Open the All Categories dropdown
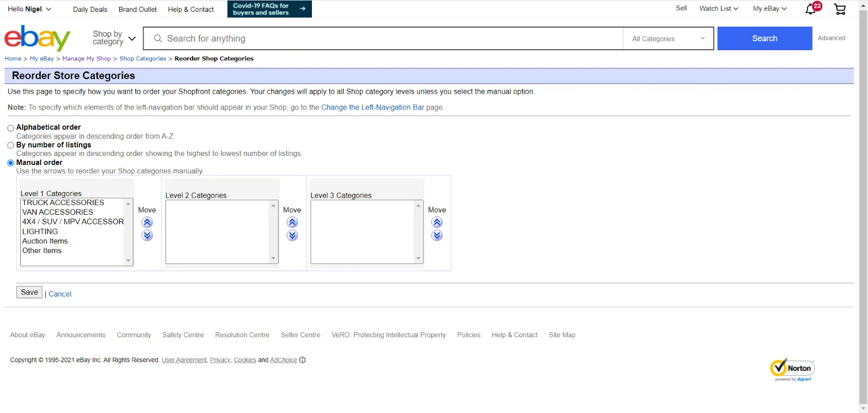Screen dimensions: 868x413 coord(669,38)
